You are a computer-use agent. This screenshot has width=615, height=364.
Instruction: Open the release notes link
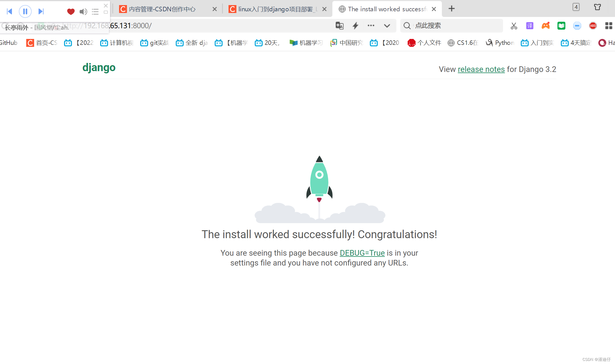tap(481, 69)
